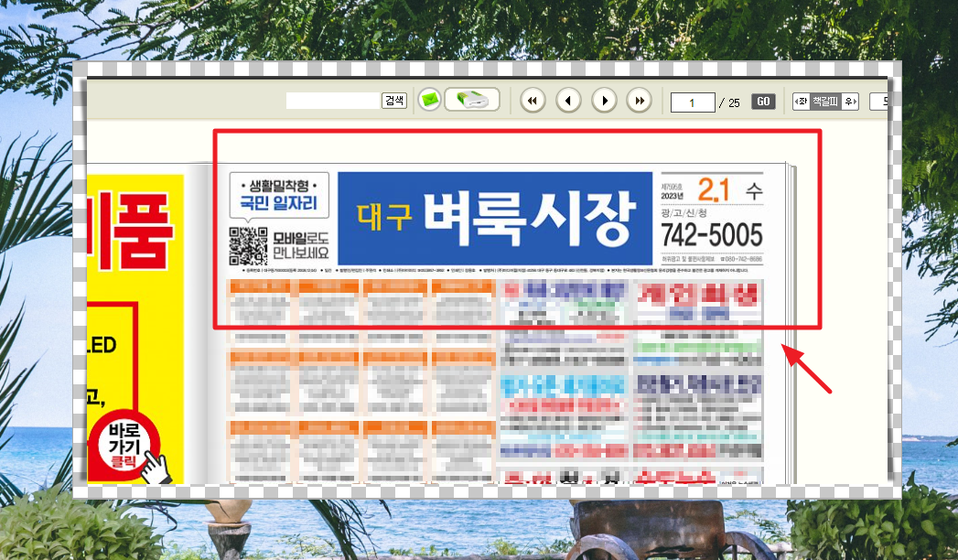Click the QR code on the newspaper
958x560 pixels.
[248, 246]
